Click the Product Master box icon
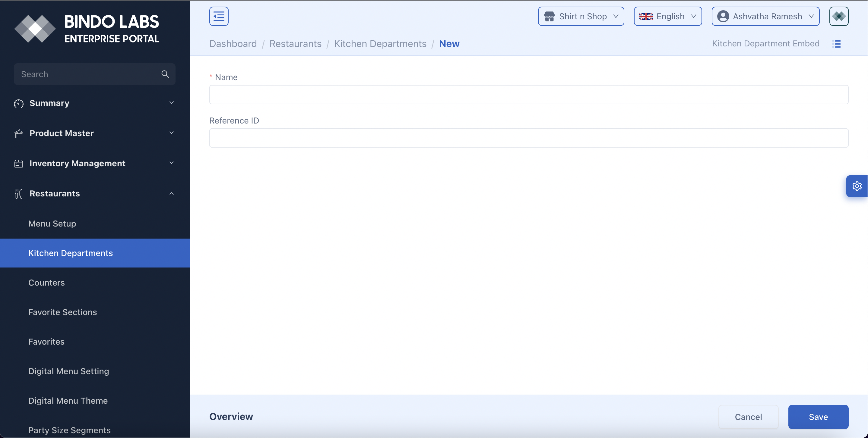The image size is (868, 438). [x=18, y=134]
